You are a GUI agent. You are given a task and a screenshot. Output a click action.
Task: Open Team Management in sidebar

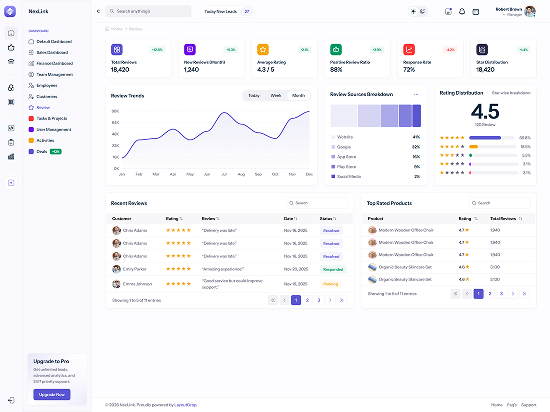point(54,74)
